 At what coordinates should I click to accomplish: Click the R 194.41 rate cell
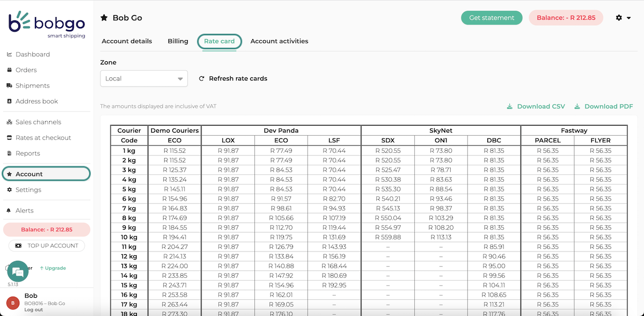174,237
